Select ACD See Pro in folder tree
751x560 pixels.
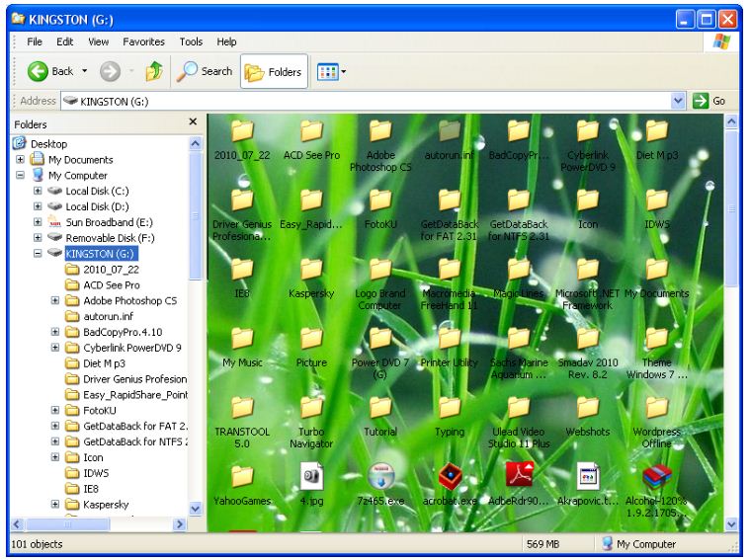click(112, 284)
